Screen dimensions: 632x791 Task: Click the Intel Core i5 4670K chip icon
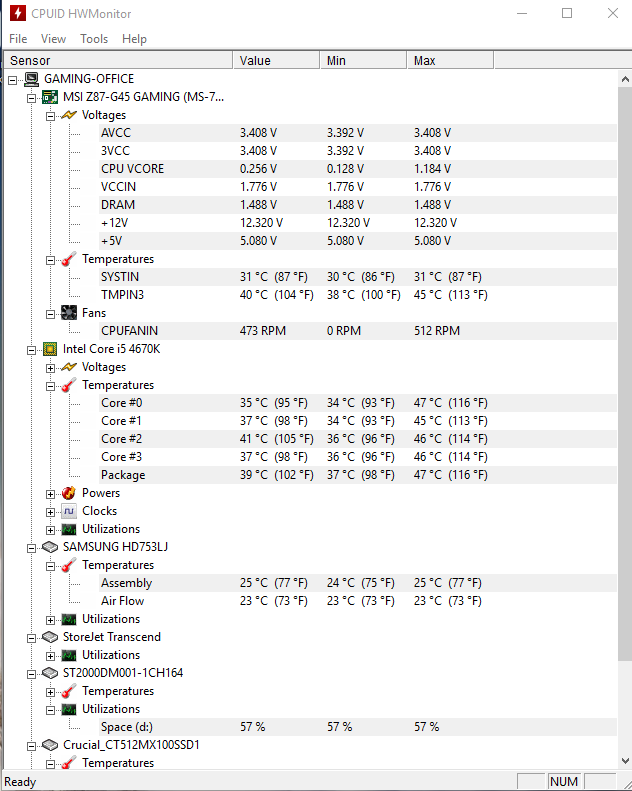click(50, 349)
